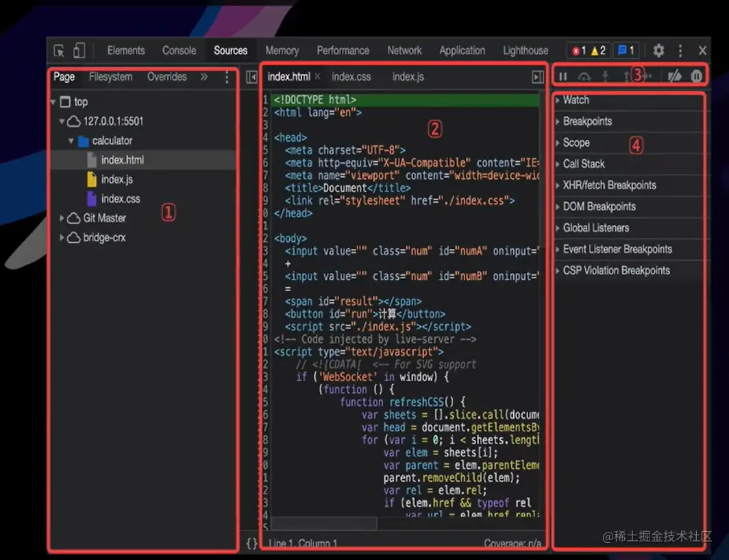729x560 pixels.
Task: Pause script execution
Action: 563,76
